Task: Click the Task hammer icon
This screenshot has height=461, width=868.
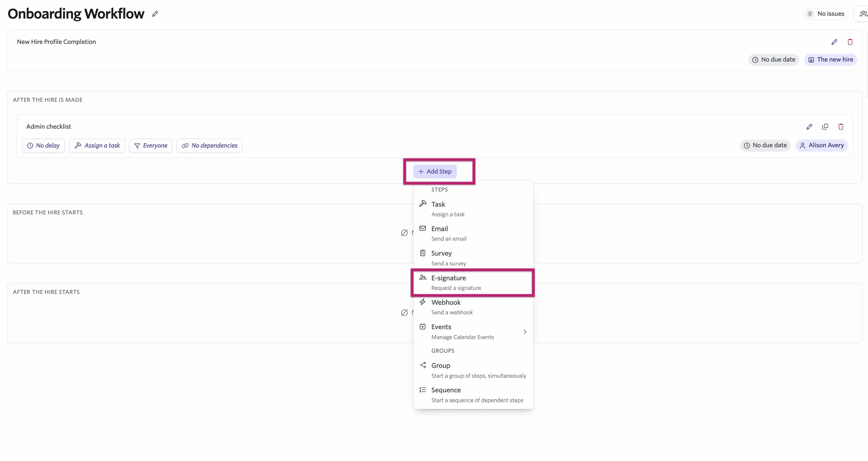Action: coord(423,204)
